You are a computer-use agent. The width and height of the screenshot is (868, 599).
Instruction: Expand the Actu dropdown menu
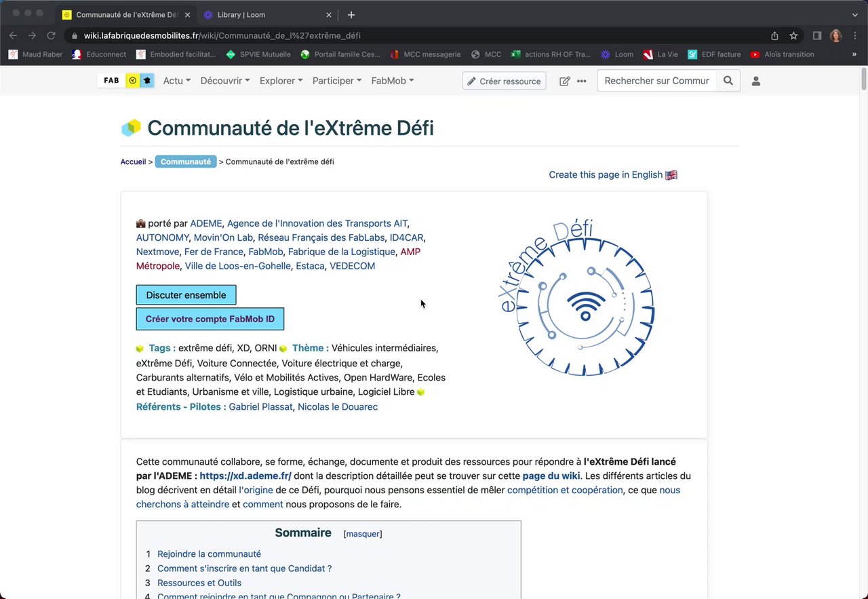[177, 81]
